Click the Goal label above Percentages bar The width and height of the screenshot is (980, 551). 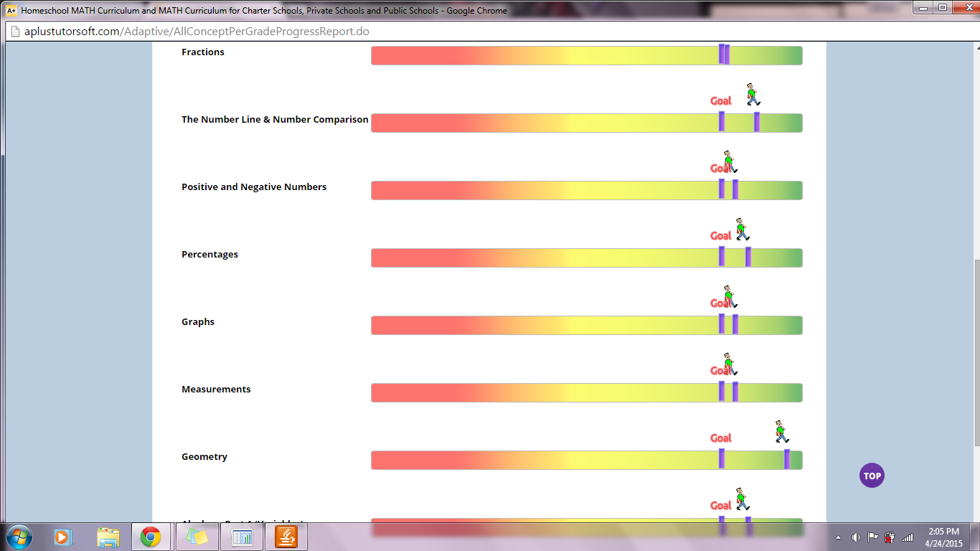pos(720,236)
